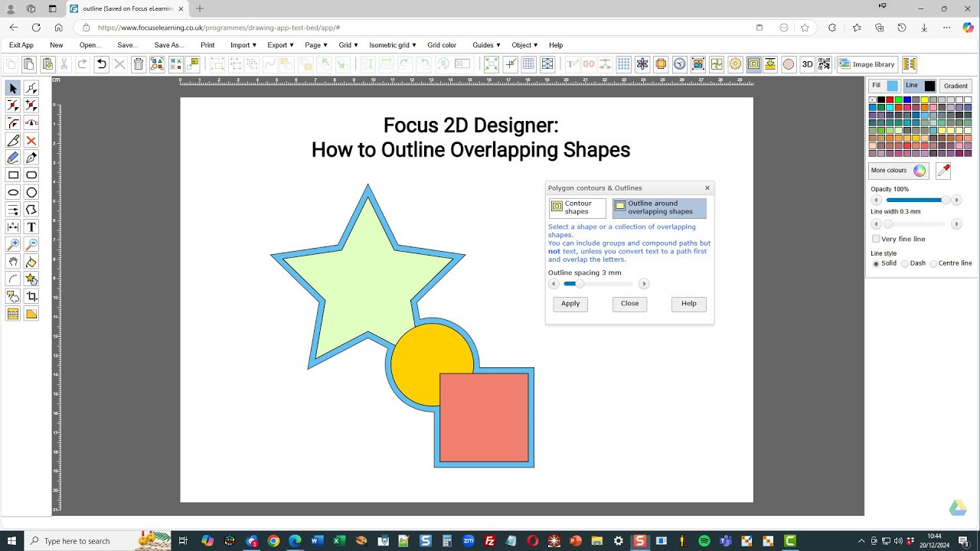Viewport: 980px width, 551px height.
Task: Click the clock face toolbar icon
Action: [x=679, y=64]
